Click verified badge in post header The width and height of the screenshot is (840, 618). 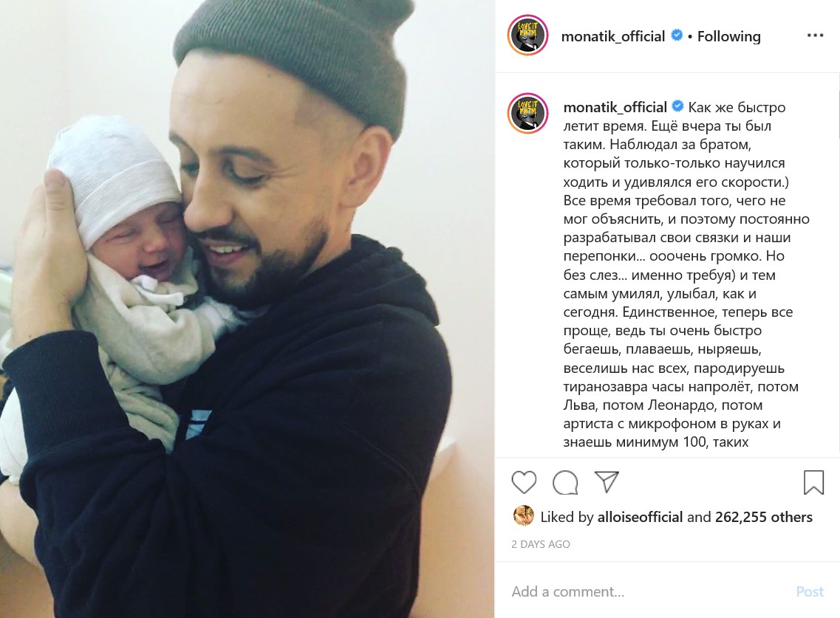677,35
